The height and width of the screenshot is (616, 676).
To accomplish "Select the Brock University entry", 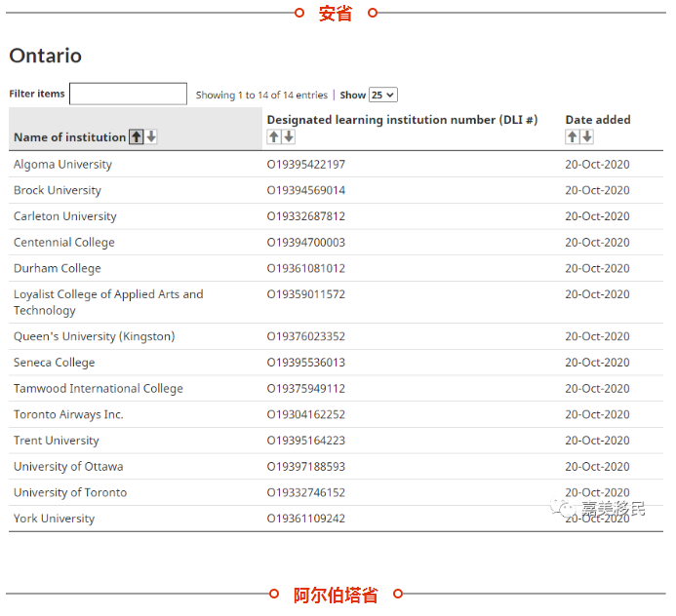I will point(57,191).
